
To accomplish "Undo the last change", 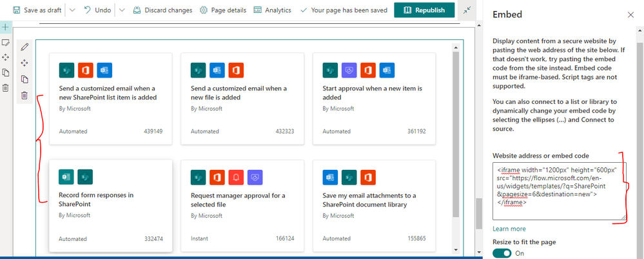I will click(97, 10).
